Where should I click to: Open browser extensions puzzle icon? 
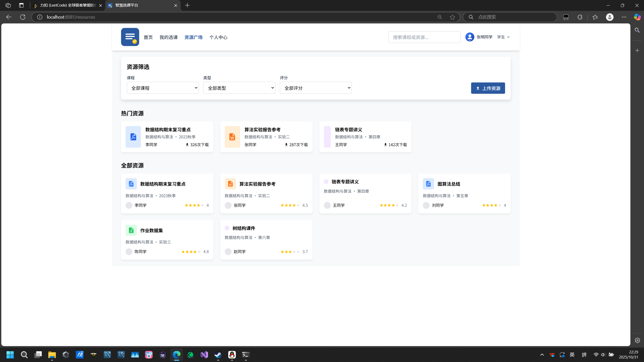click(580, 17)
